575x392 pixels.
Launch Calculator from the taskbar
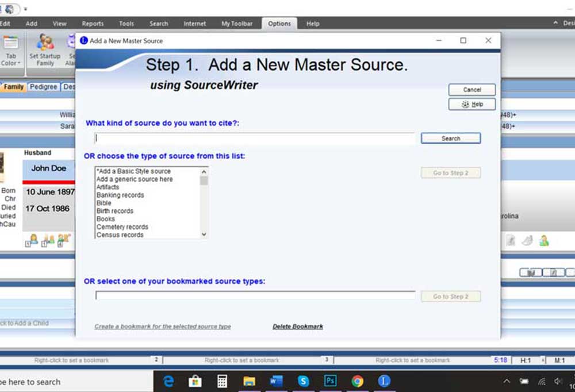222,381
